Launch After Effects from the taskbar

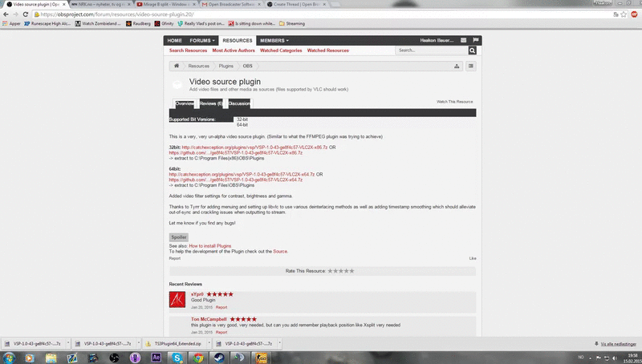pos(156,358)
